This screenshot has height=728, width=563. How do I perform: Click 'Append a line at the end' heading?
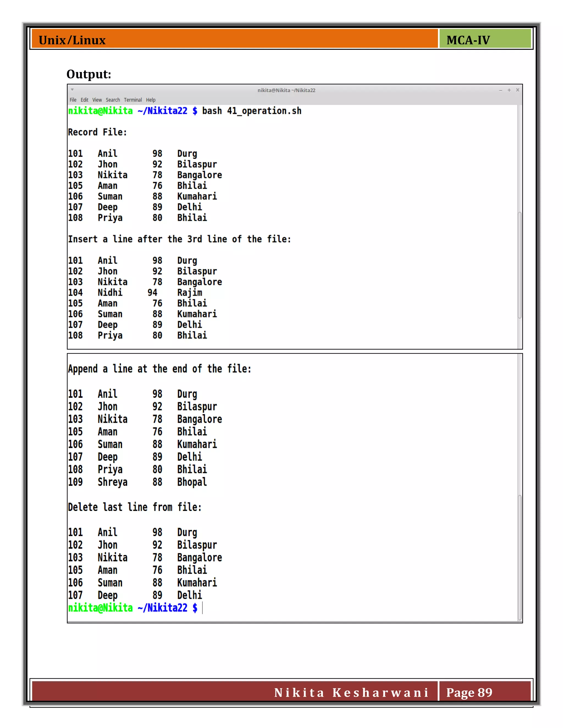(x=159, y=369)
